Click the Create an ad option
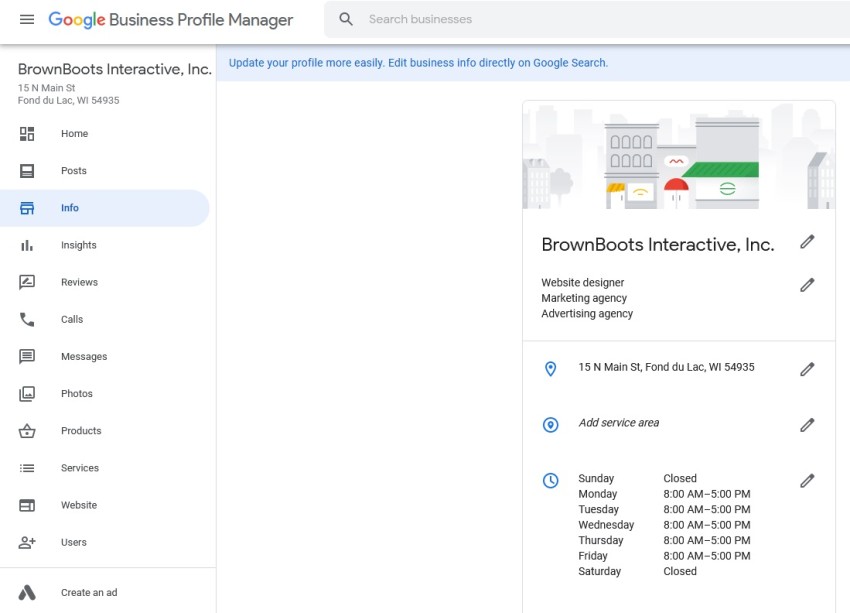This screenshot has width=850, height=613. point(88,592)
